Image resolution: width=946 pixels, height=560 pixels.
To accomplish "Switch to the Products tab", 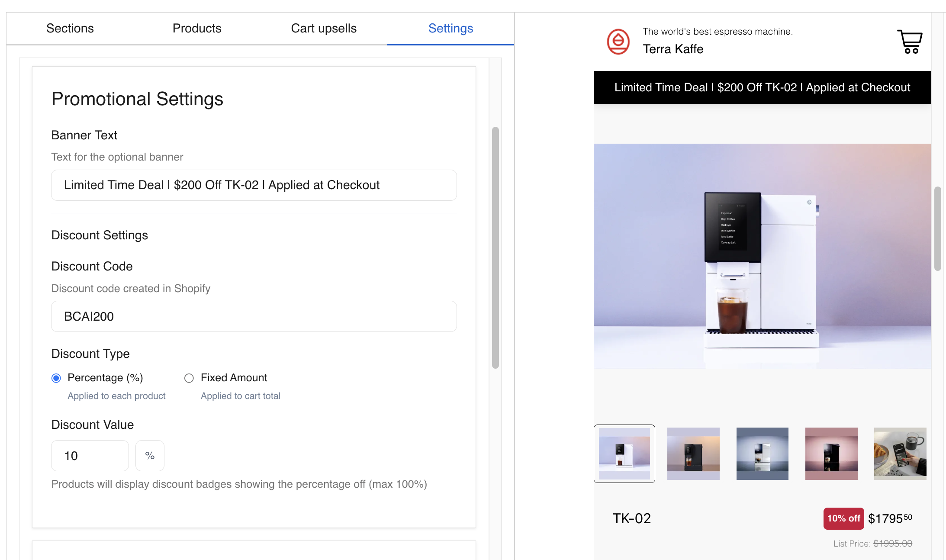I will click(x=197, y=29).
